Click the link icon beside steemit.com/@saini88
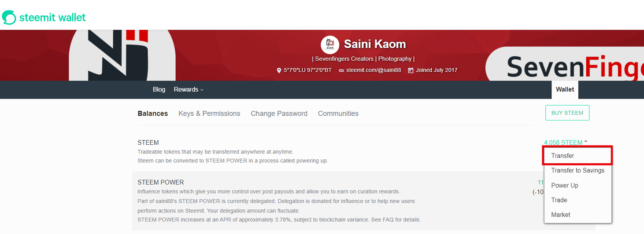The width and height of the screenshot is (644, 234). tap(341, 70)
